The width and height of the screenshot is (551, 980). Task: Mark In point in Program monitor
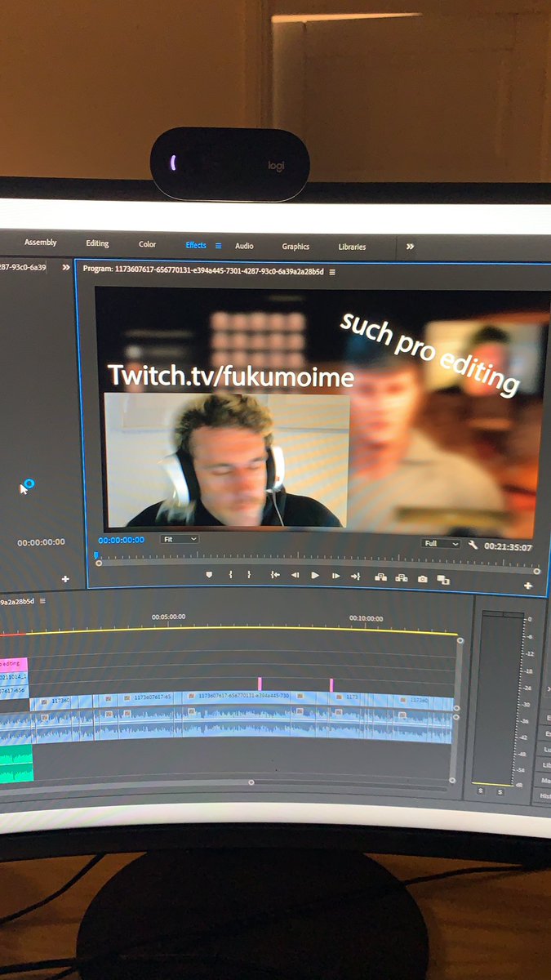230,575
